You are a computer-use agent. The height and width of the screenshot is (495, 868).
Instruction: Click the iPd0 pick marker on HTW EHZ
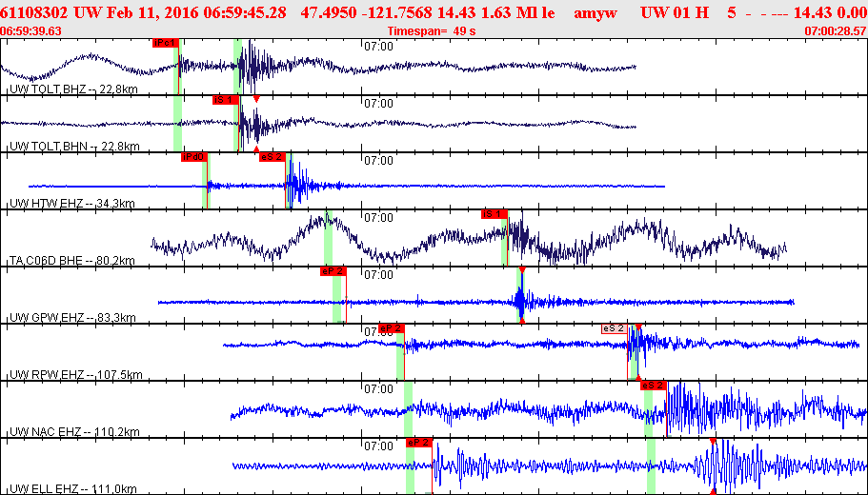193,156
